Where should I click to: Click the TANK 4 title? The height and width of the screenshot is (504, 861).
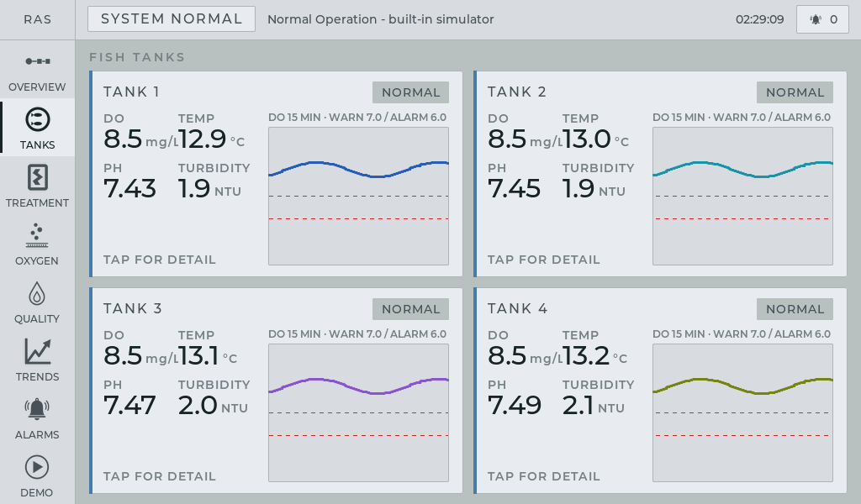[517, 308]
